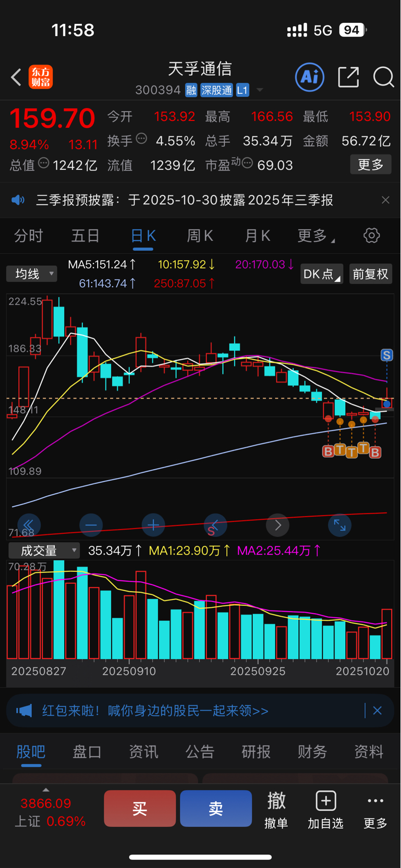Show info for 总值 market value
The image size is (401, 868).
click(44, 163)
